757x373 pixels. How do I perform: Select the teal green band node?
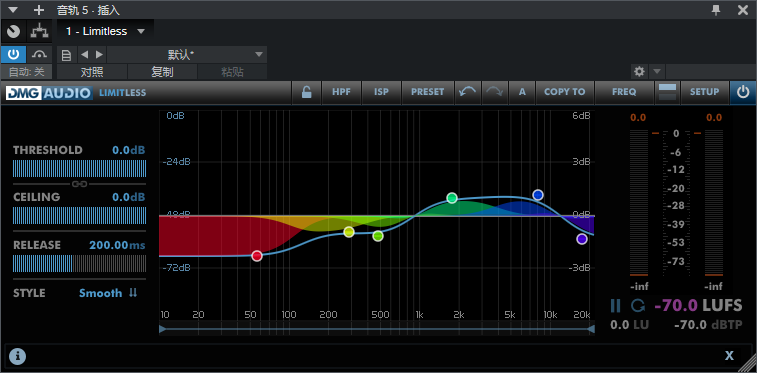tap(452, 197)
